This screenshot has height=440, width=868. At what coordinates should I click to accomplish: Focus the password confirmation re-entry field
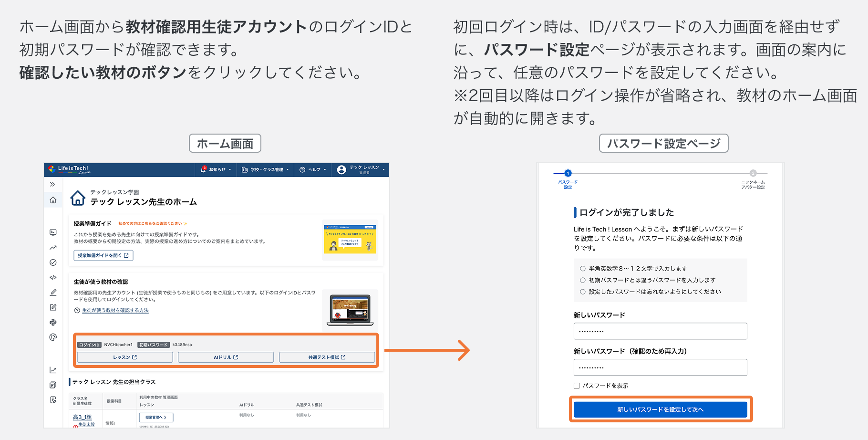click(660, 367)
